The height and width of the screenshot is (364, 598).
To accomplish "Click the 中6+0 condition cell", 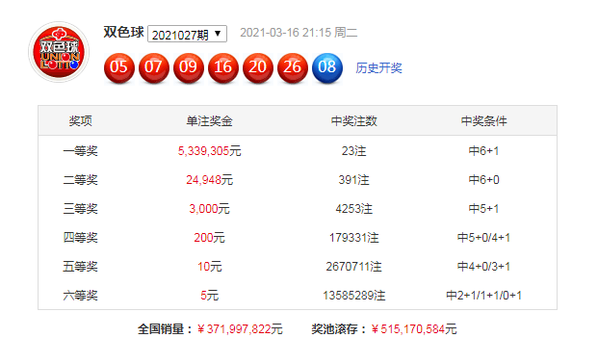I will 483,180.
